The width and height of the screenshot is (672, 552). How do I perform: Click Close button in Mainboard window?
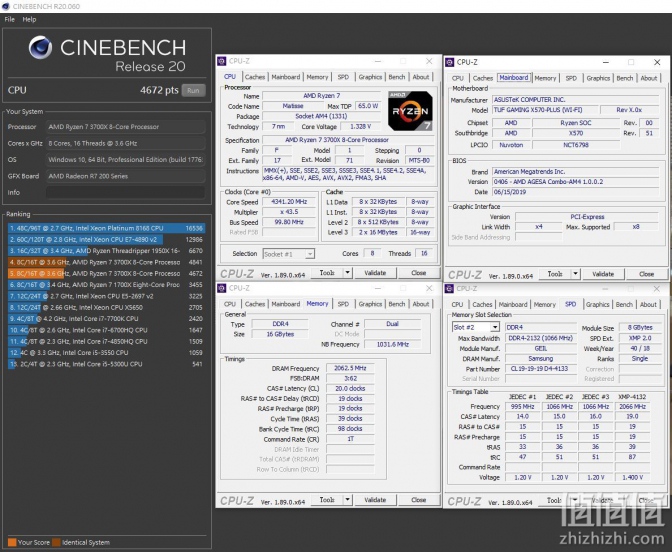coord(647,274)
